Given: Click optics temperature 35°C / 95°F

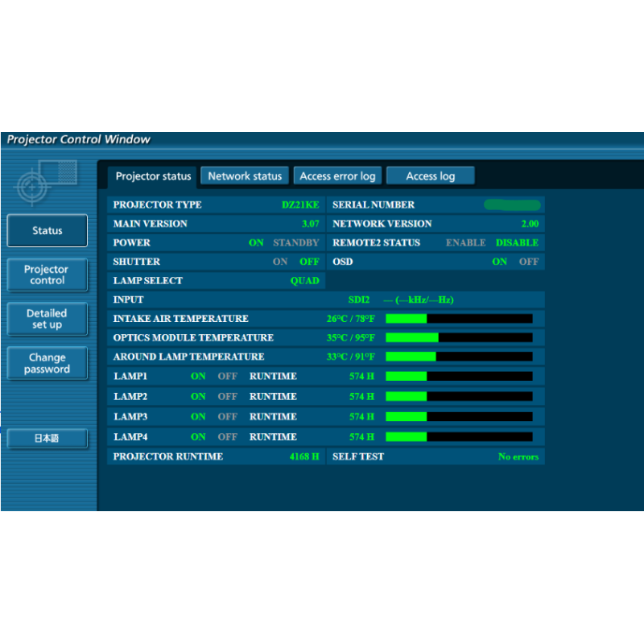Looking at the screenshot, I should [x=351, y=337].
